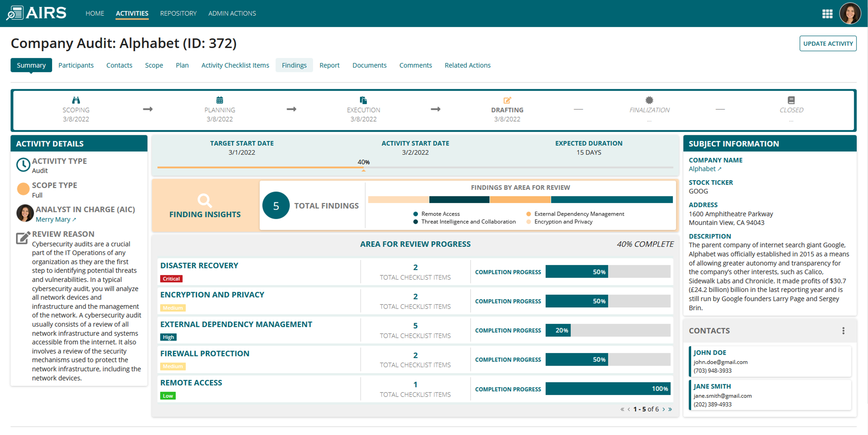868x435 pixels.
Task: Open the Activities navigation item
Action: click(x=132, y=14)
